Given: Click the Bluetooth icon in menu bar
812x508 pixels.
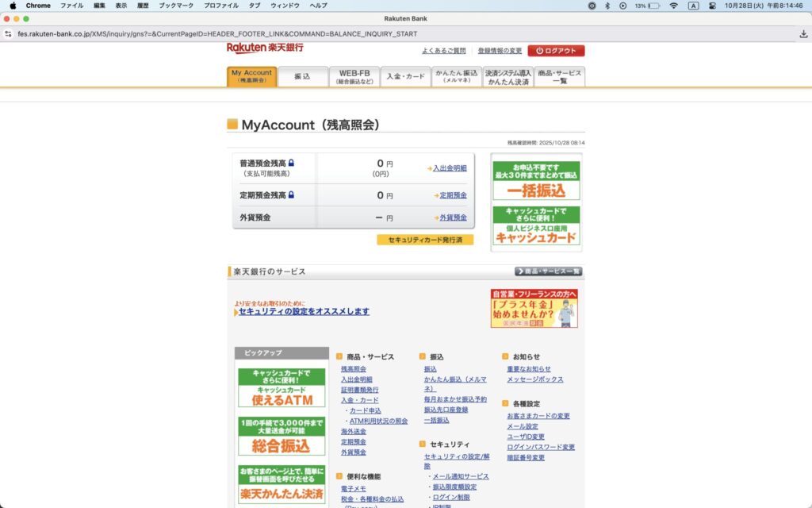Looking at the screenshot, I should (x=607, y=6).
